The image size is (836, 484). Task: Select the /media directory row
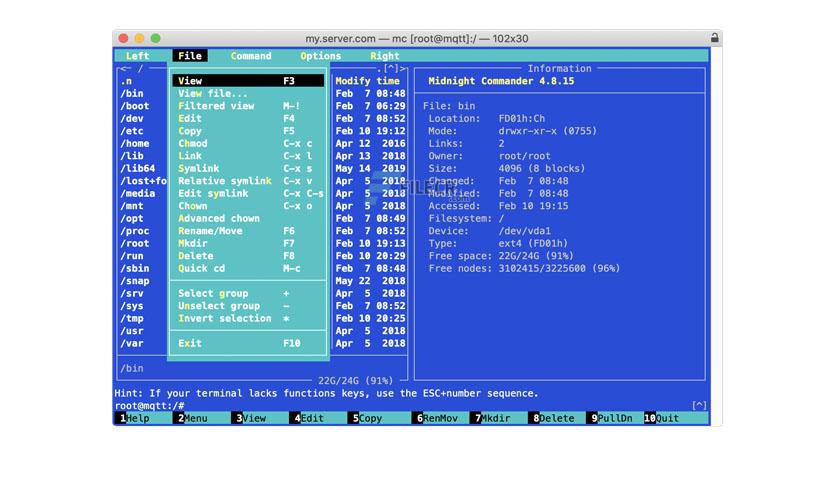[x=138, y=193]
